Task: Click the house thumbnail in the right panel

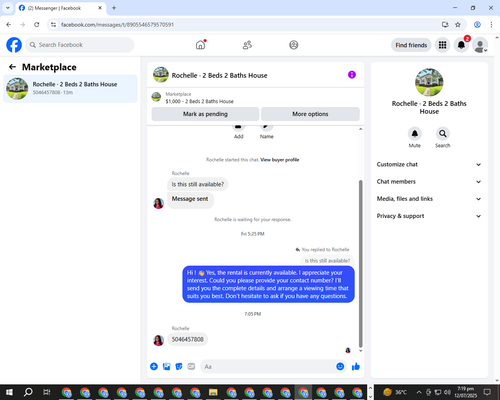Action: click(429, 82)
